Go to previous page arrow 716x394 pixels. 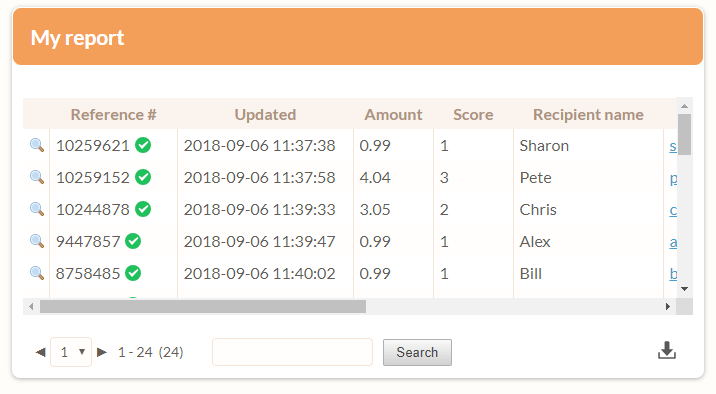pos(41,352)
